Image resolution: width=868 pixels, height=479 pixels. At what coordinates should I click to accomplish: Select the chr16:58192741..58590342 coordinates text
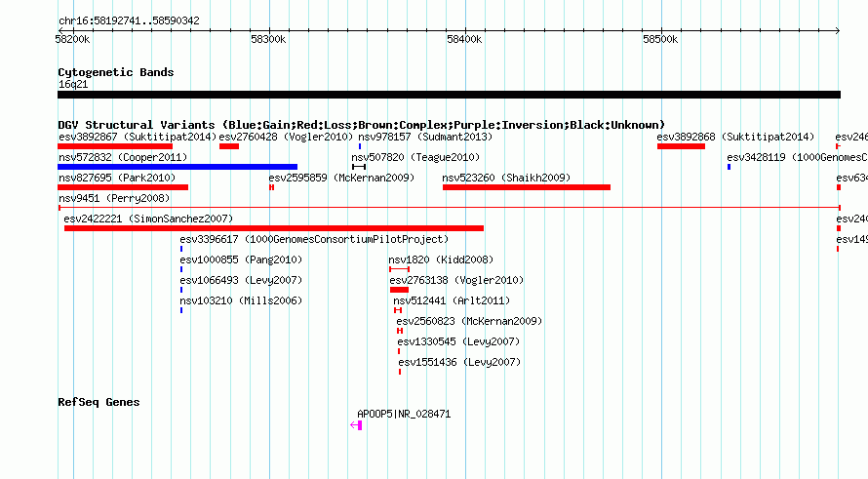pos(129,20)
